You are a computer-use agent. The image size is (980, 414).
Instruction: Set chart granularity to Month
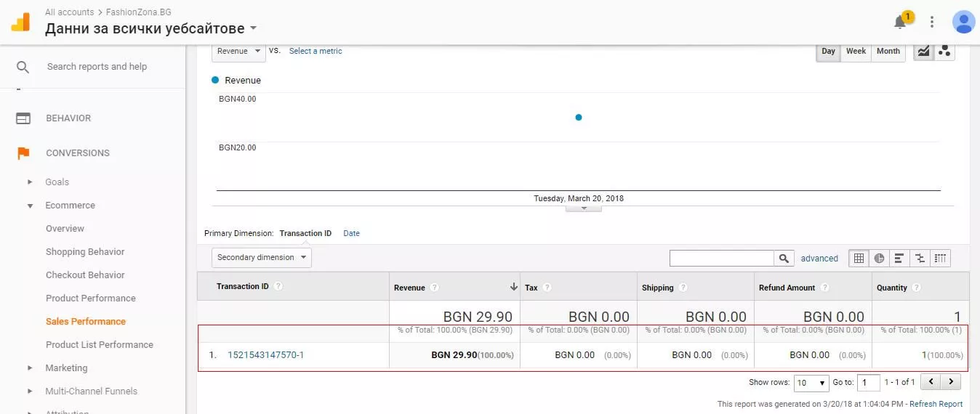[888, 52]
